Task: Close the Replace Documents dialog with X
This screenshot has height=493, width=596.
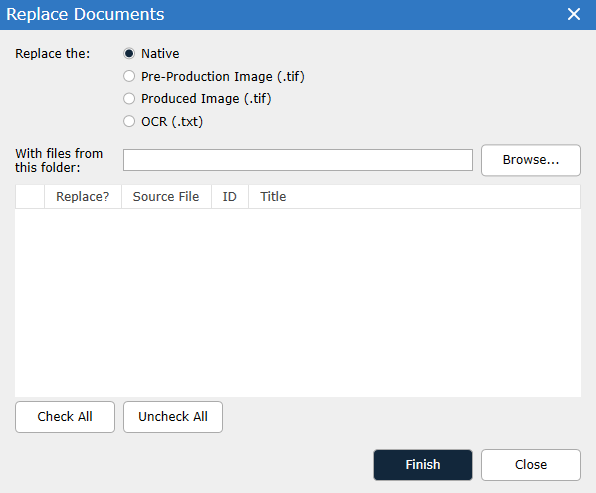Action: [574, 14]
